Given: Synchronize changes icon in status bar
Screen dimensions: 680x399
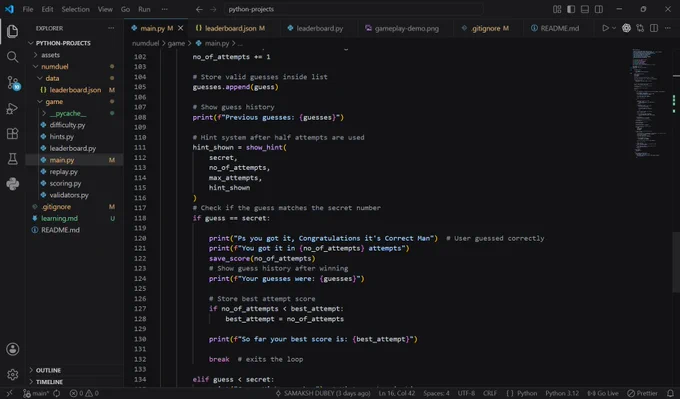Looking at the screenshot, I should (x=57, y=393).
